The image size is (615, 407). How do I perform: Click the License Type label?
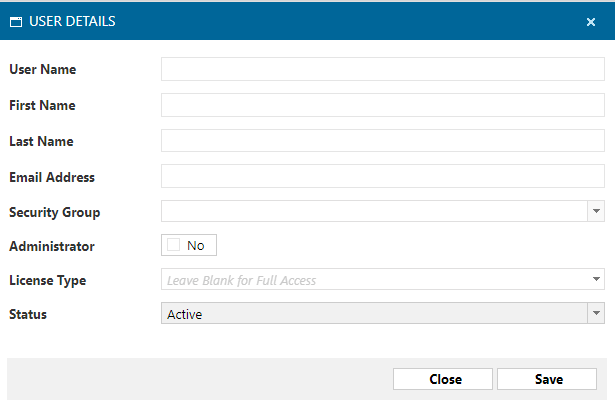pos(47,280)
